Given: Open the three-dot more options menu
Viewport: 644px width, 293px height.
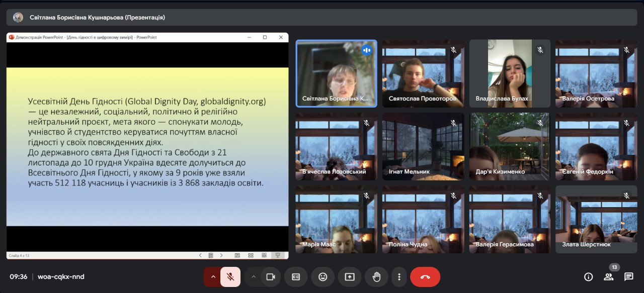Looking at the screenshot, I should pos(399,277).
